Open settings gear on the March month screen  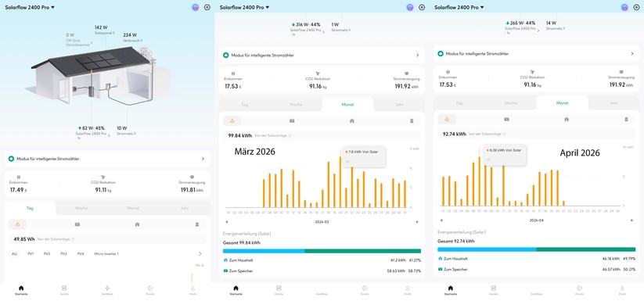[x=422, y=7]
